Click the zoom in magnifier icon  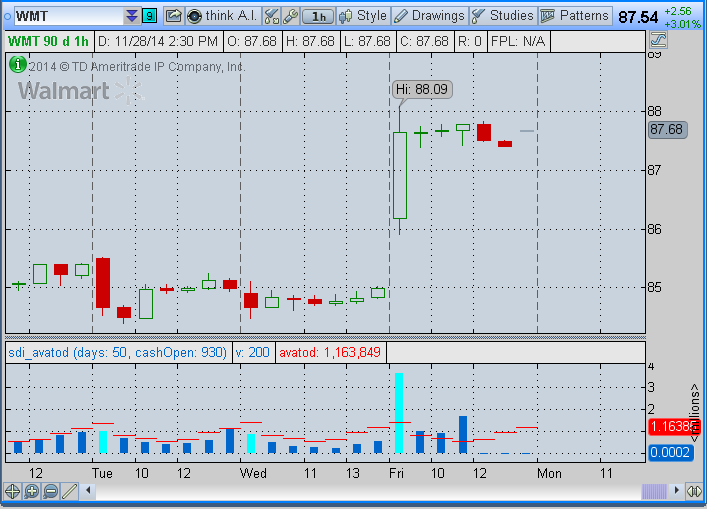[32, 491]
